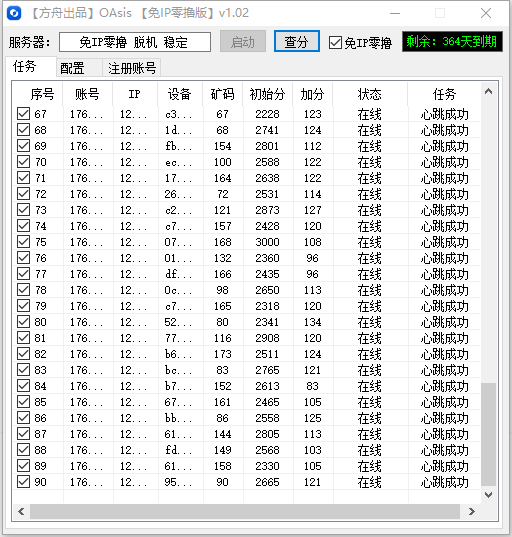Deselect the row 73 checkbox
The width and height of the screenshot is (512, 537).
coord(23,210)
